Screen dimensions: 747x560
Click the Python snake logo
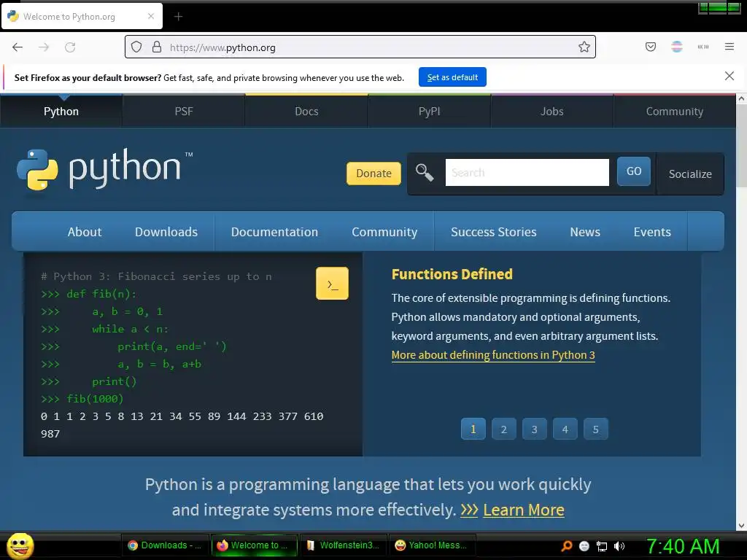pyautogui.click(x=37, y=169)
